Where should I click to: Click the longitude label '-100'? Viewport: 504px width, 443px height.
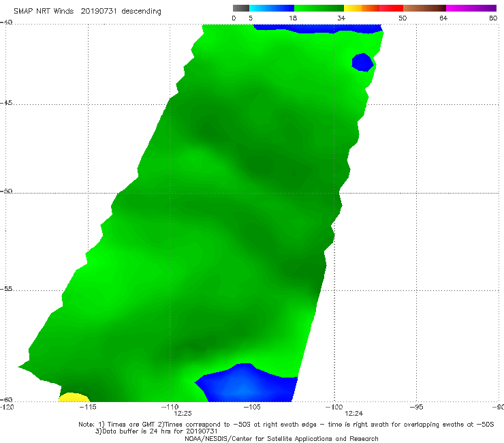pos(334,407)
